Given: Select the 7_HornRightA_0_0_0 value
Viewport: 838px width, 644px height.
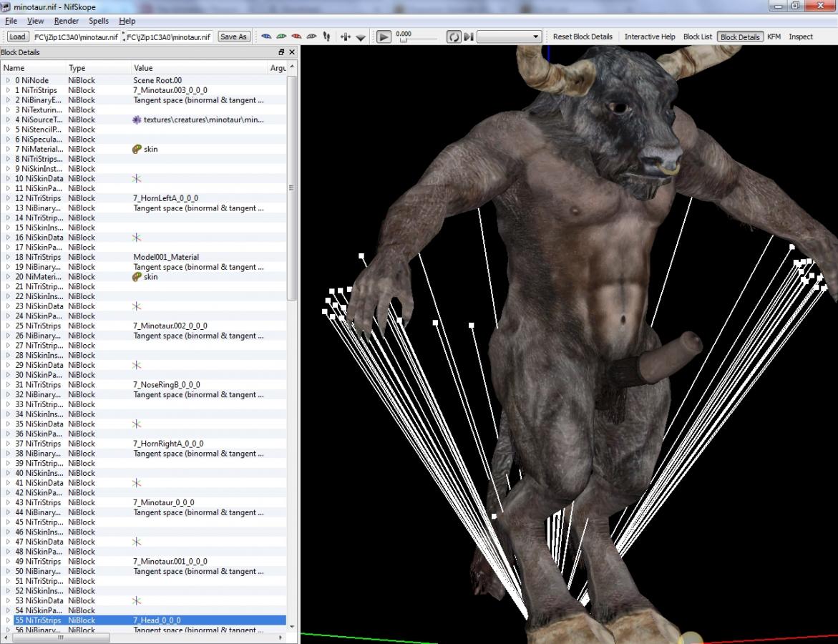Looking at the screenshot, I should [x=168, y=444].
